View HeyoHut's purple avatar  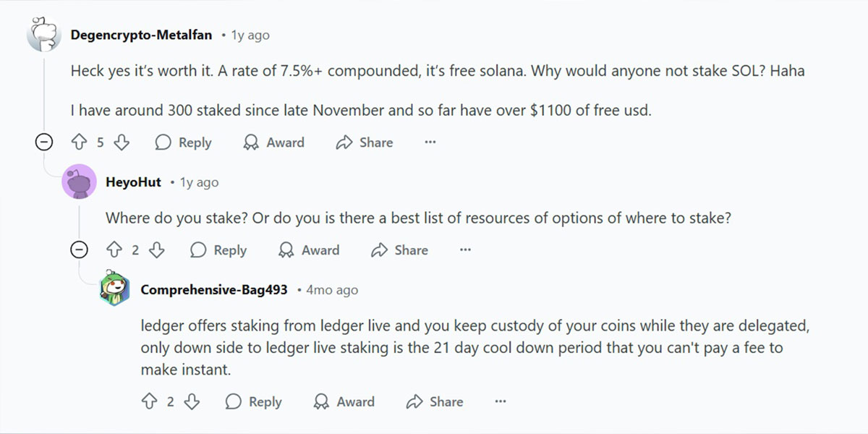[x=80, y=182]
